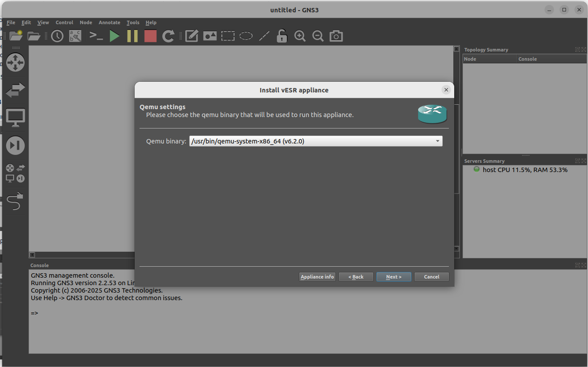Open the Help menu

point(151,22)
